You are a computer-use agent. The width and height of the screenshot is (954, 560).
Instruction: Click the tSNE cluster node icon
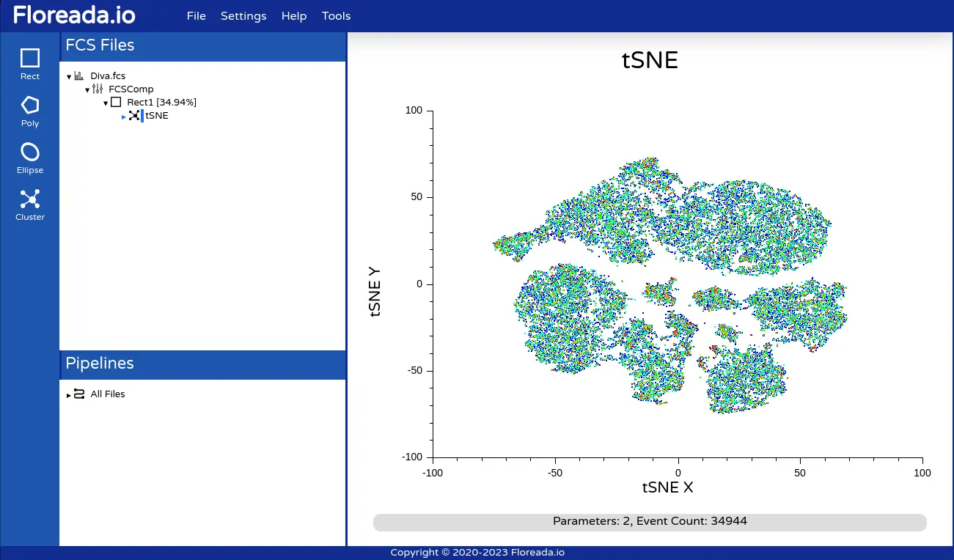coord(134,116)
